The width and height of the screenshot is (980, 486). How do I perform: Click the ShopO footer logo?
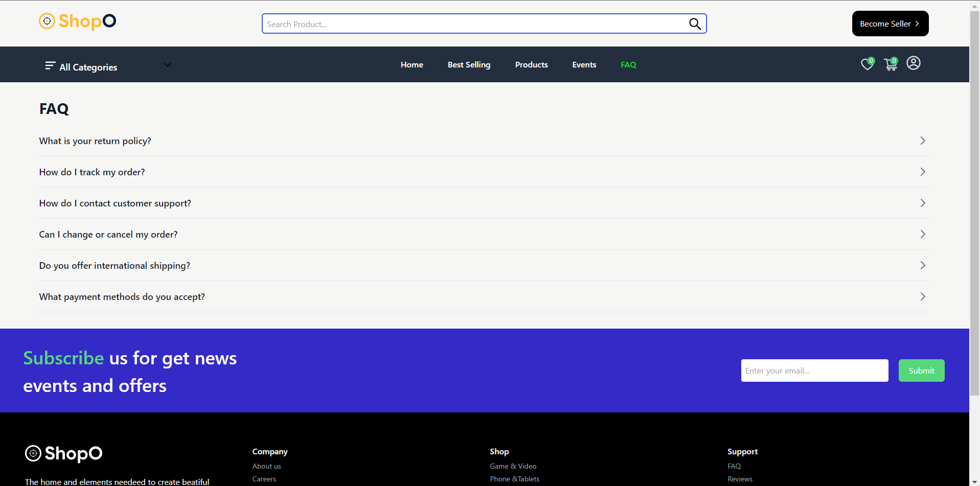click(x=63, y=453)
